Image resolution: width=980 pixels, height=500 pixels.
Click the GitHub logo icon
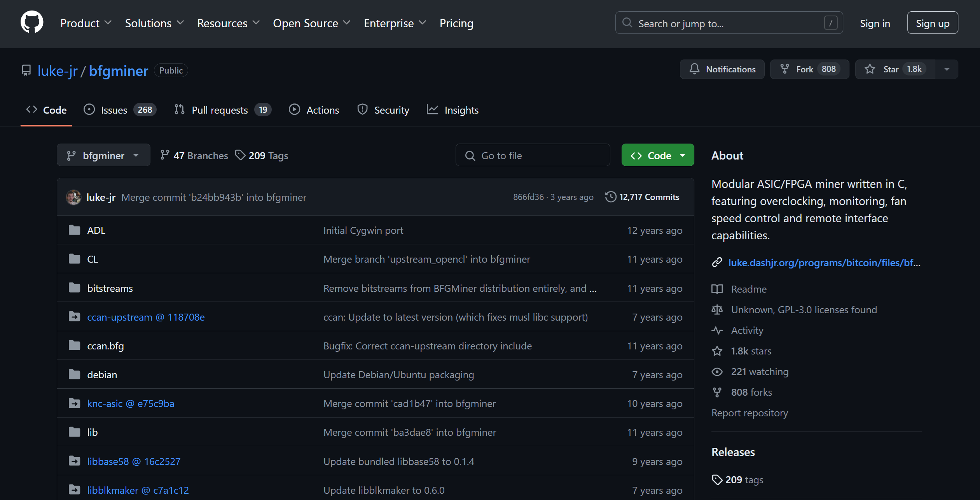click(x=32, y=23)
